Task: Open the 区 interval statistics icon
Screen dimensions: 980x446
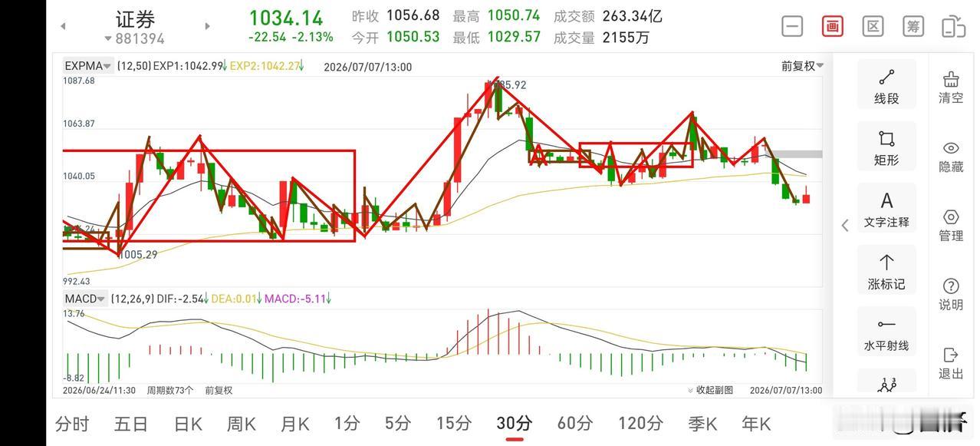Action: tap(873, 26)
